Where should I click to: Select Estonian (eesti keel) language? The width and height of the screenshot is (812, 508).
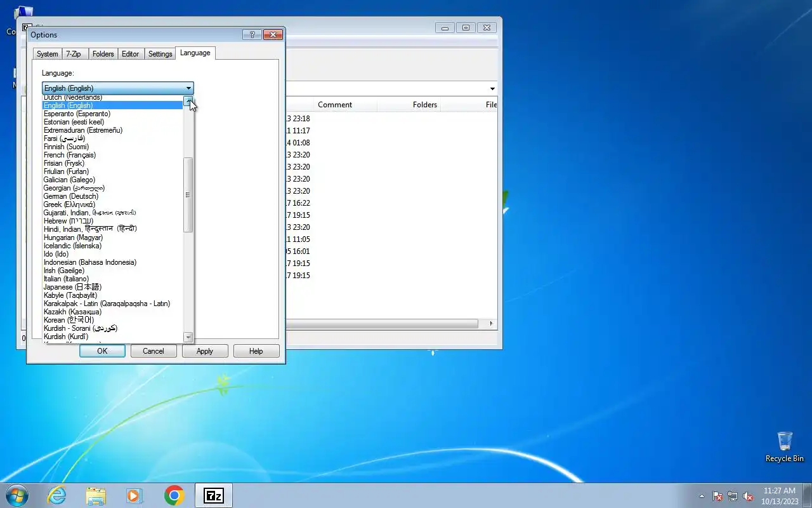(x=113, y=122)
